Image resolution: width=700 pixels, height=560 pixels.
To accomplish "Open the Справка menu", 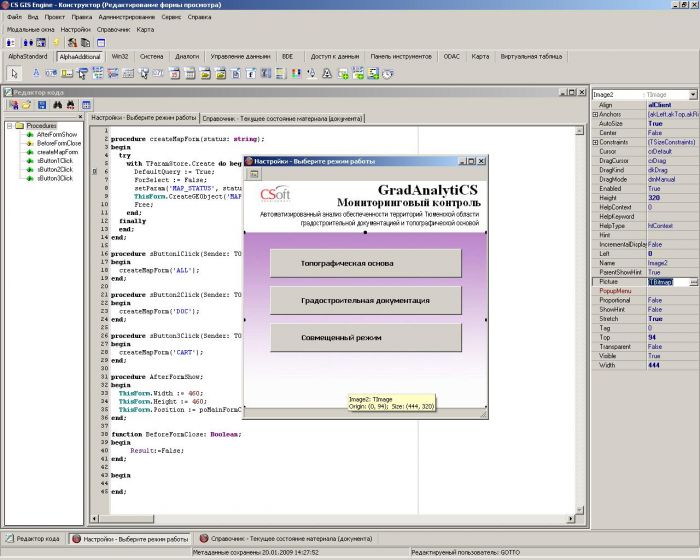I will (199, 17).
